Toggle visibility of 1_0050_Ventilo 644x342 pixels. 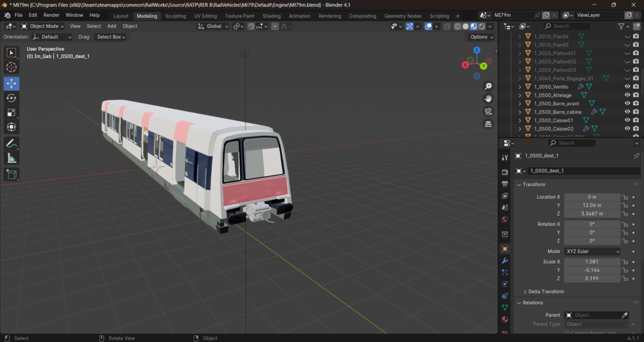[627, 87]
